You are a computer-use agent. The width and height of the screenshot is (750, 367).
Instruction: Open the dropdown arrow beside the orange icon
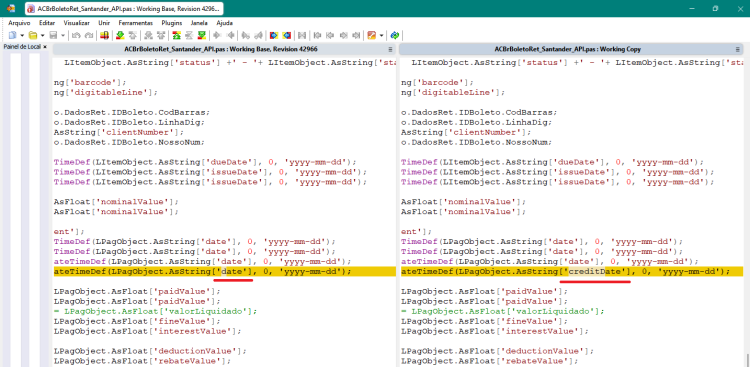pos(381,35)
